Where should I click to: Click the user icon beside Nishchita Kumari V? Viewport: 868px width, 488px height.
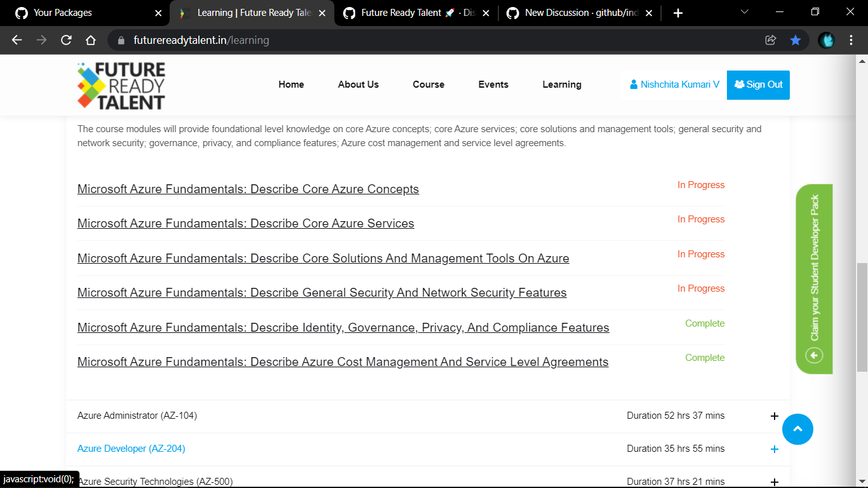click(x=634, y=85)
